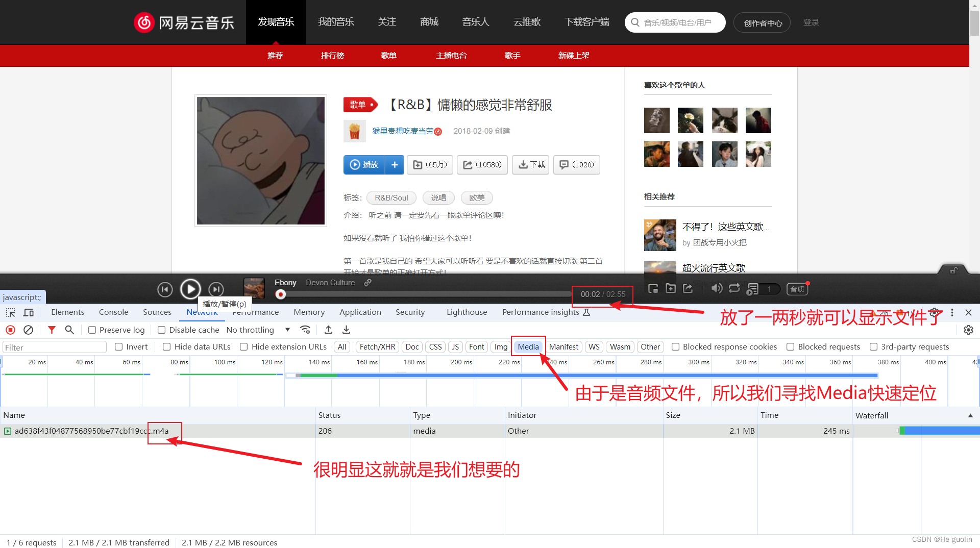Sort by Waterfall column arrow

[x=970, y=415]
